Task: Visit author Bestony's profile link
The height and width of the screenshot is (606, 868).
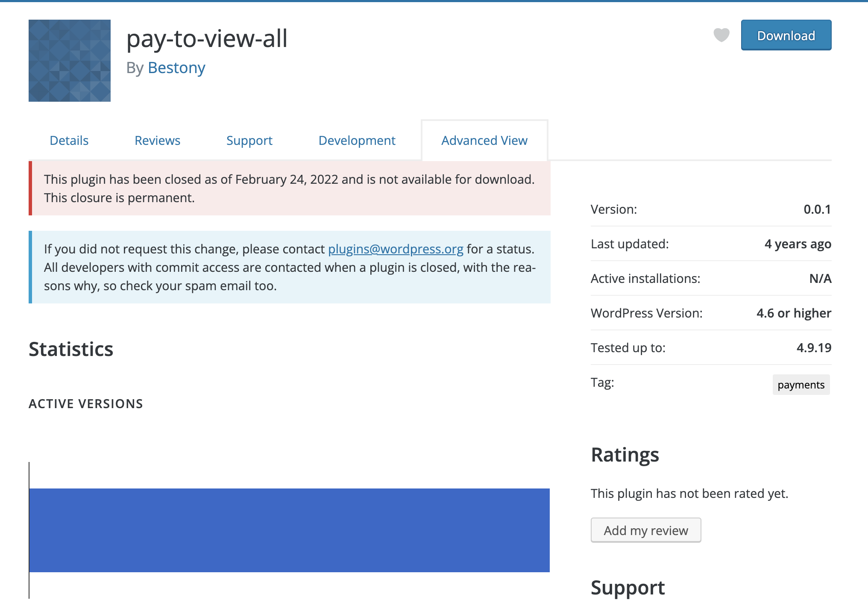Action: pyautogui.click(x=176, y=68)
